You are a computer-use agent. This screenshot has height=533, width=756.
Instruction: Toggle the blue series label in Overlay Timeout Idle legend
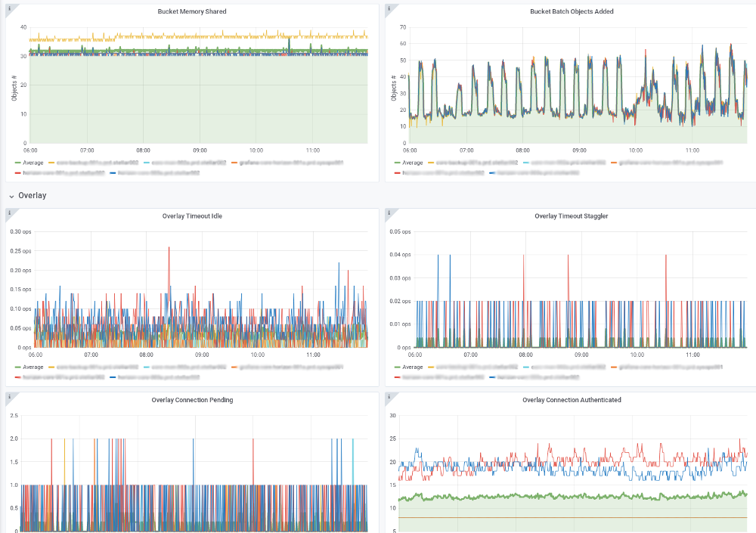(x=159, y=377)
